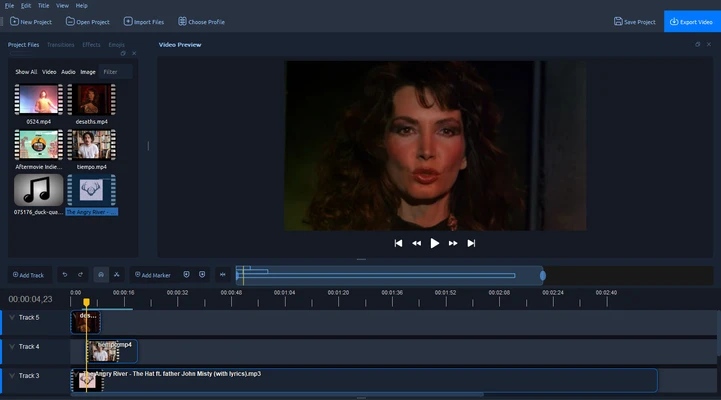The height and width of the screenshot is (400, 721).
Task: Switch to the Project Files tab
Action: (23, 45)
